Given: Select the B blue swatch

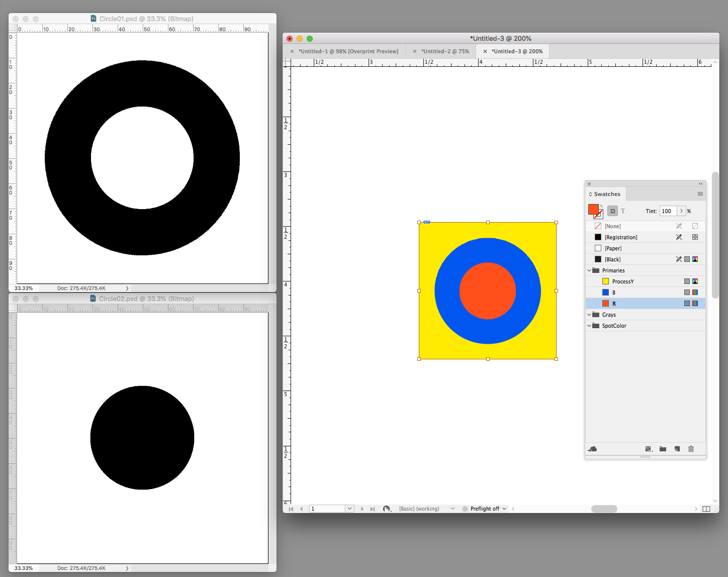Looking at the screenshot, I should [646, 293].
